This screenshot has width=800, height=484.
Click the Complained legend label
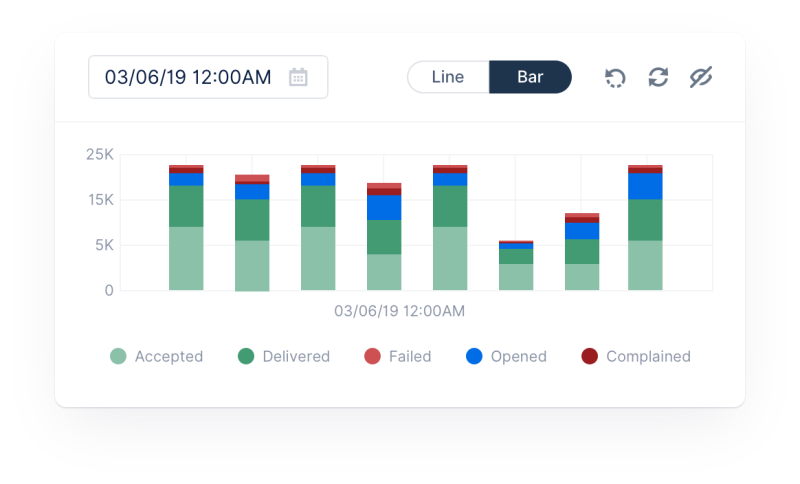[648, 356]
